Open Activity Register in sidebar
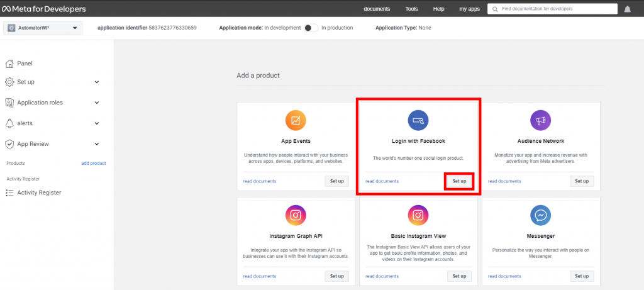 pos(39,192)
